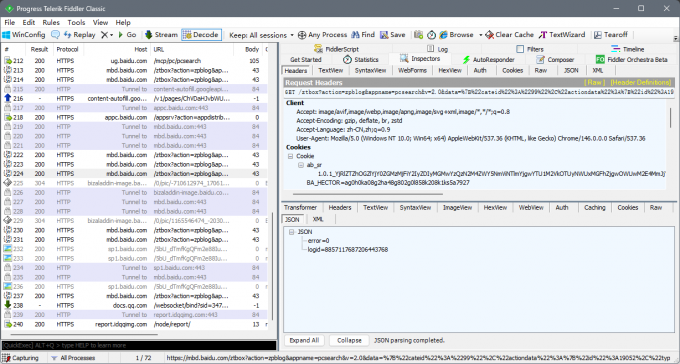Open the AutoResponder tab
The image size is (680, 364).
point(488,59)
